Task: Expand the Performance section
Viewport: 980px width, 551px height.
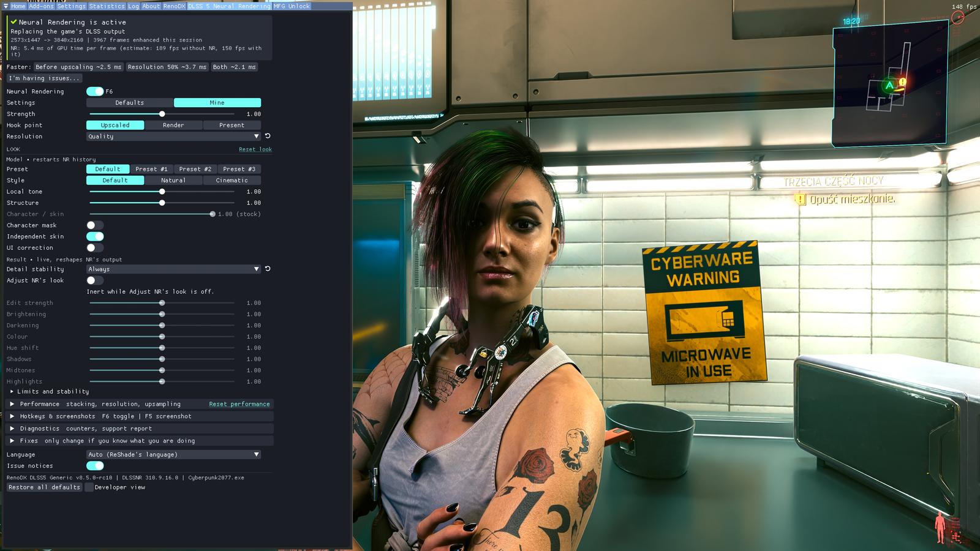Action: 140,404
